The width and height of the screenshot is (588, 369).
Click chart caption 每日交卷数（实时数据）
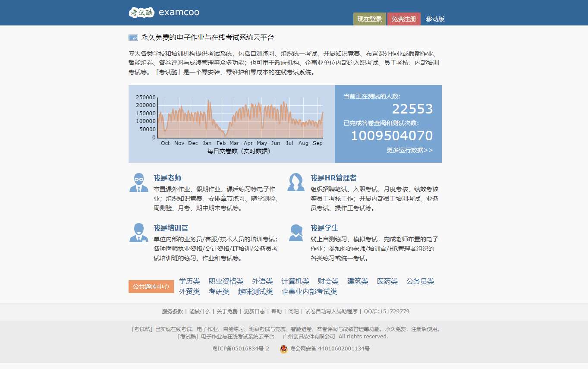tap(239, 151)
